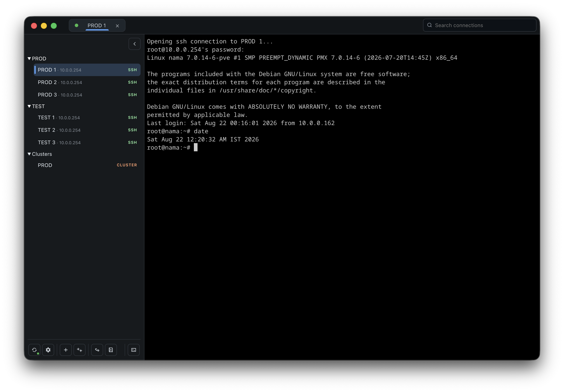Click the SSH badge on TEST 3 row
This screenshot has height=392, width=564.
[132, 142]
